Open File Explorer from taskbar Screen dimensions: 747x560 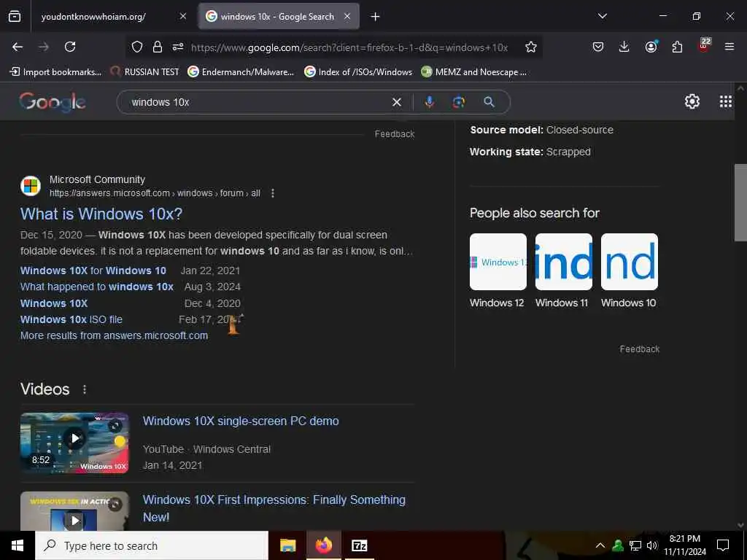coord(287,545)
